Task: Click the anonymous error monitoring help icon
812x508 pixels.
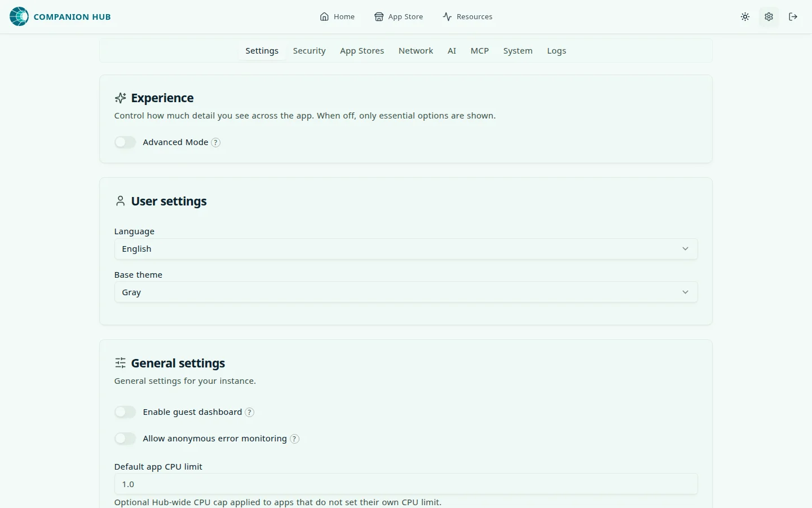Action: pyautogui.click(x=294, y=439)
